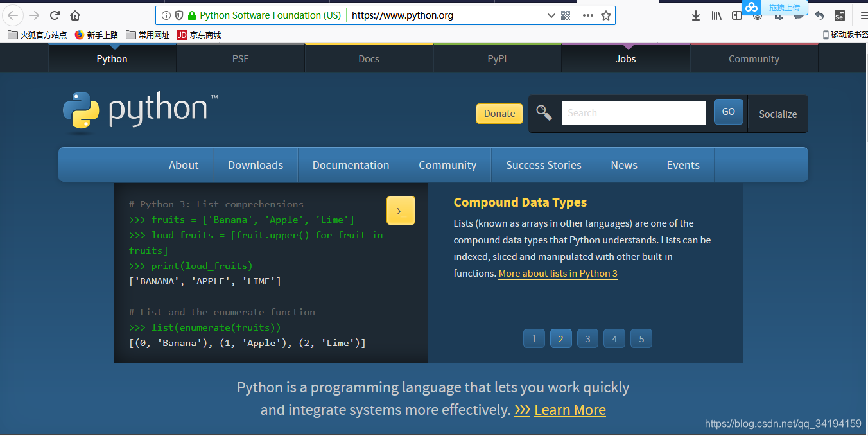Switch to PSF top tab
Screen dimensions: 868x436
point(240,59)
